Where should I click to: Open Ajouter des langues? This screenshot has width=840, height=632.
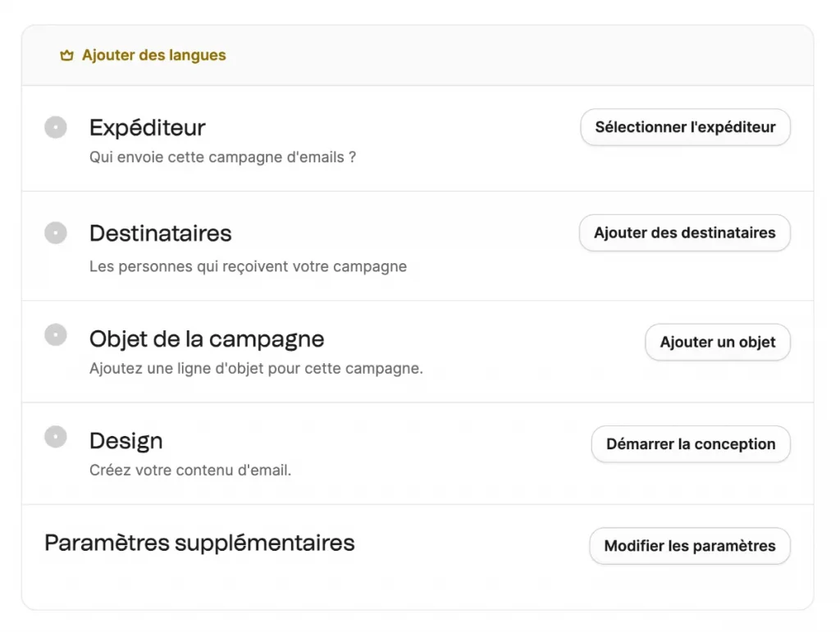pyautogui.click(x=153, y=55)
